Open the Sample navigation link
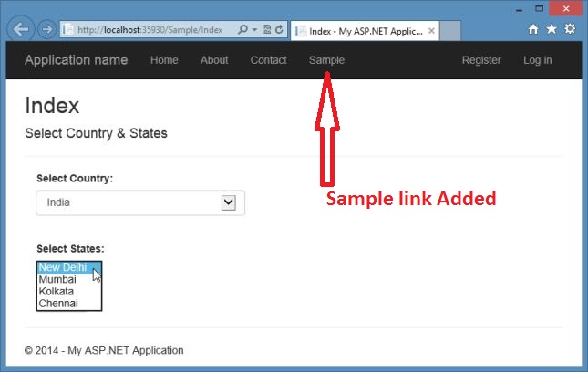Viewport: 588px width, 372px height. [326, 60]
